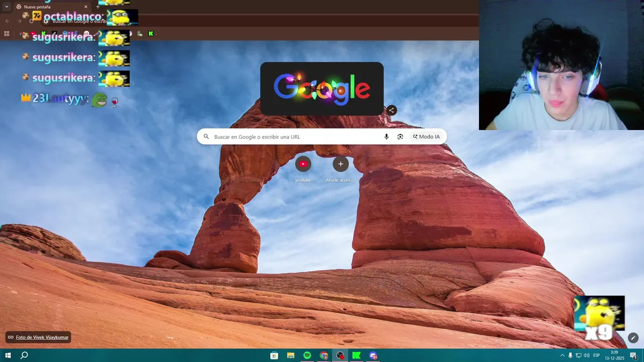Open the clock showing 3:39
The height and width of the screenshot is (362, 644).
click(614, 355)
